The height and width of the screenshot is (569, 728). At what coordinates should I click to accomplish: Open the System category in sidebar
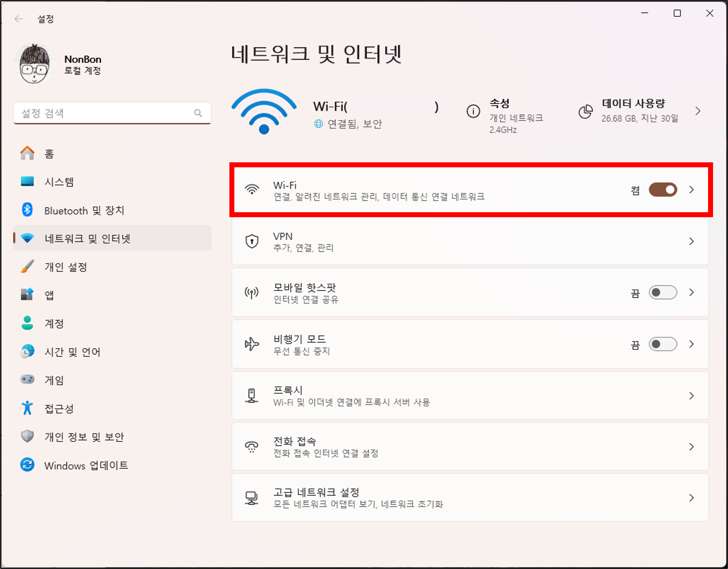(112, 182)
